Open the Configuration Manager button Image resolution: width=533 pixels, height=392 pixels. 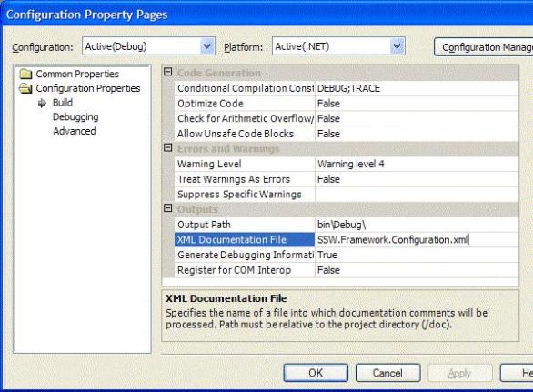click(x=484, y=47)
